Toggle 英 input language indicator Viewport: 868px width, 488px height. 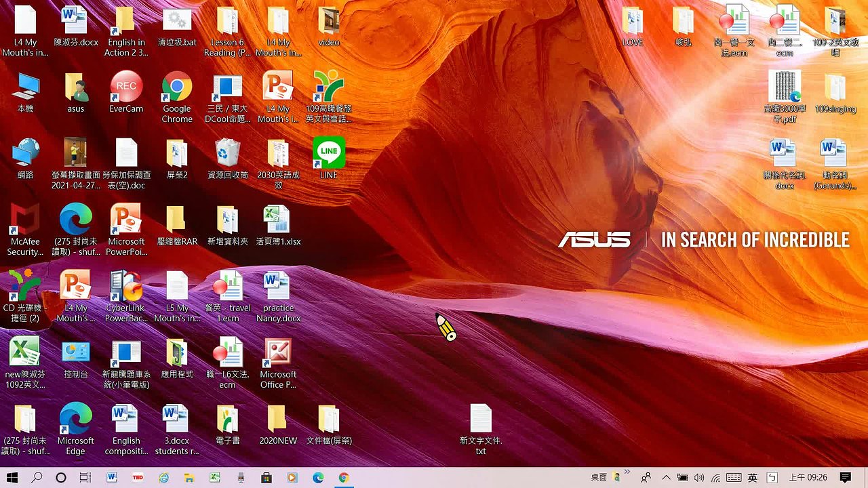[752, 478]
